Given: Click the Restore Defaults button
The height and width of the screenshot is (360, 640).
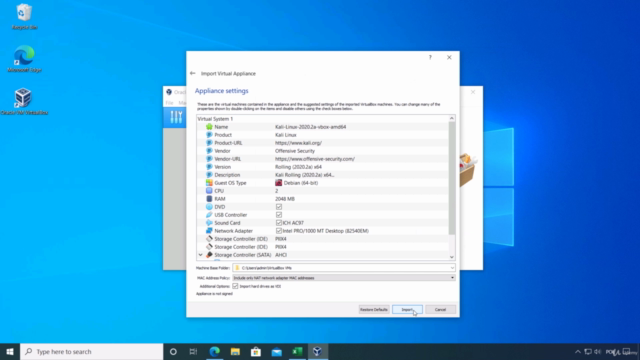Looking at the screenshot, I should [x=373, y=309].
